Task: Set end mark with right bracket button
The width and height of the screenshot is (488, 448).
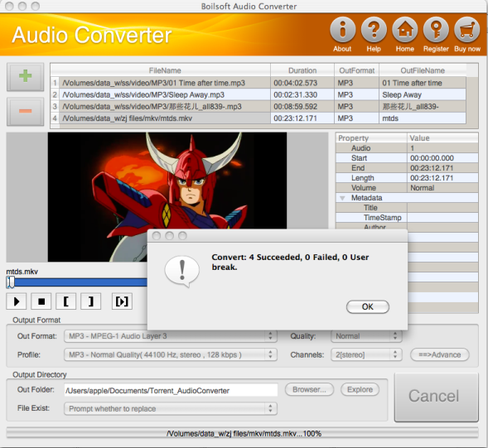Action: [91, 301]
